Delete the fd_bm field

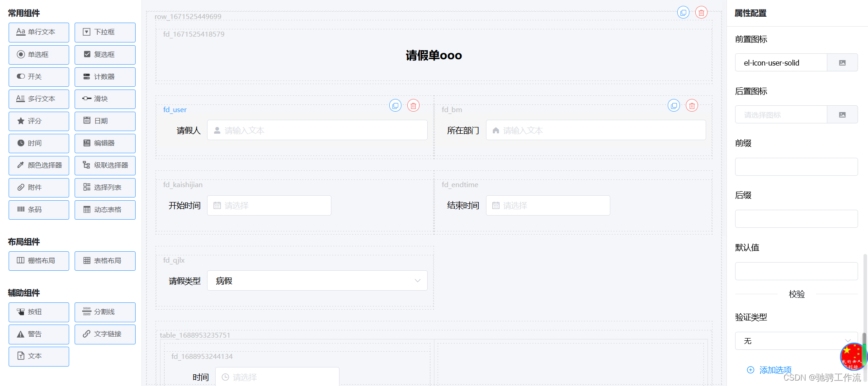(692, 106)
